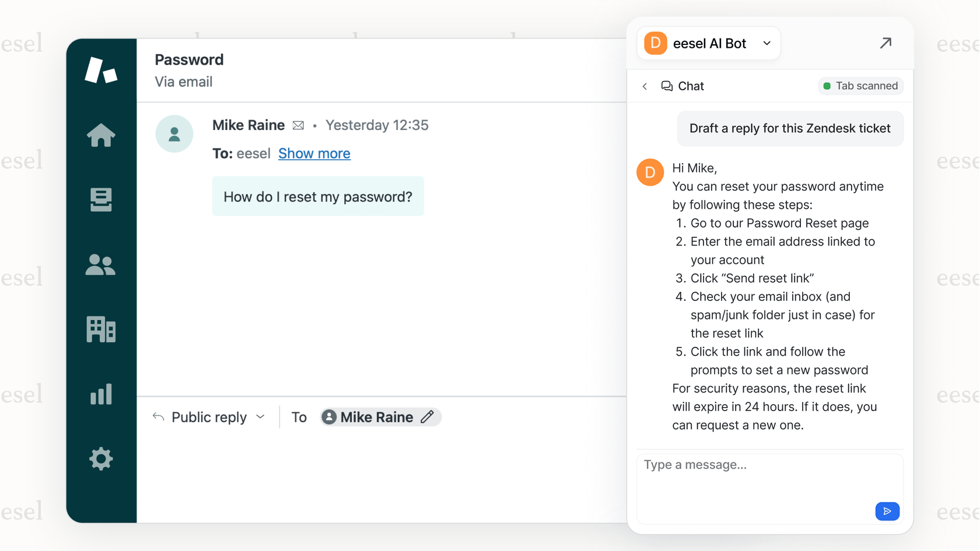Image resolution: width=980 pixels, height=551 pixels.
Task: Open the Views icon in sidebar
Action: point(101,201)
